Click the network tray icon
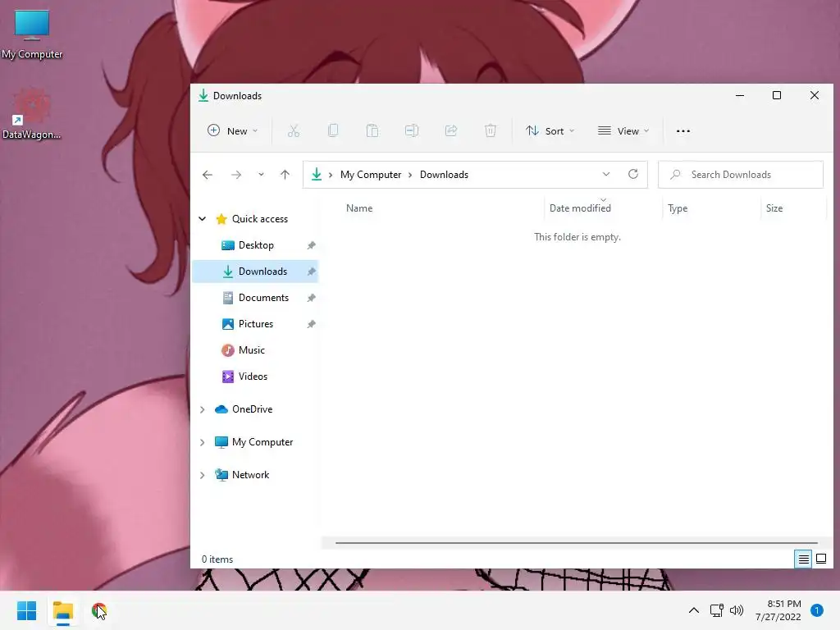Image resolution: width=840 pixels, height=630 pixels. pos(716,610)
